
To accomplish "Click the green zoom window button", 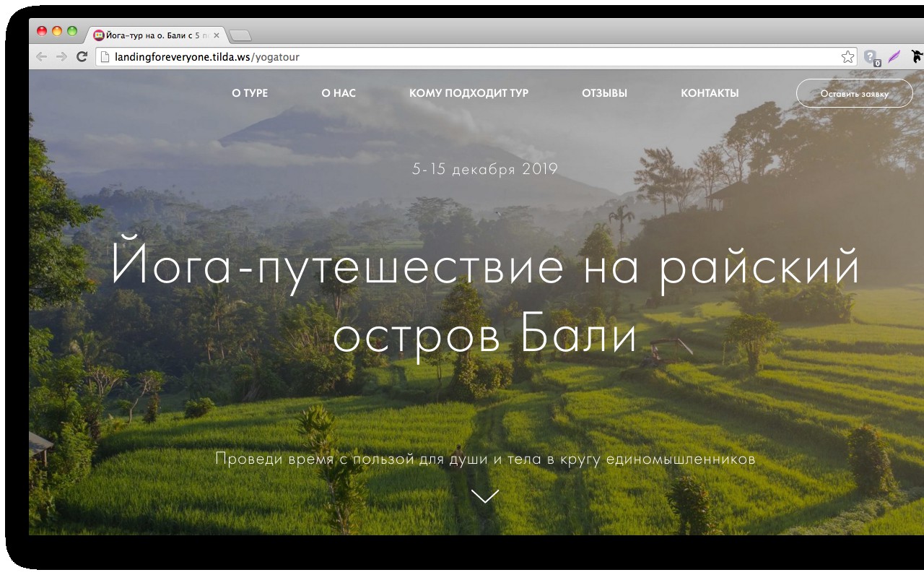I will (72, 31).
